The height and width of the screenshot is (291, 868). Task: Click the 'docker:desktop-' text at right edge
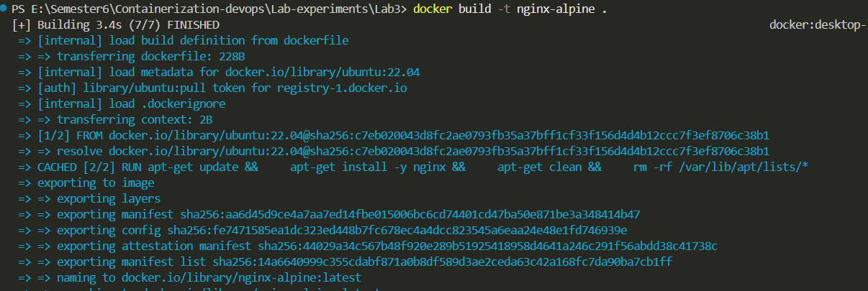[817, 25]
